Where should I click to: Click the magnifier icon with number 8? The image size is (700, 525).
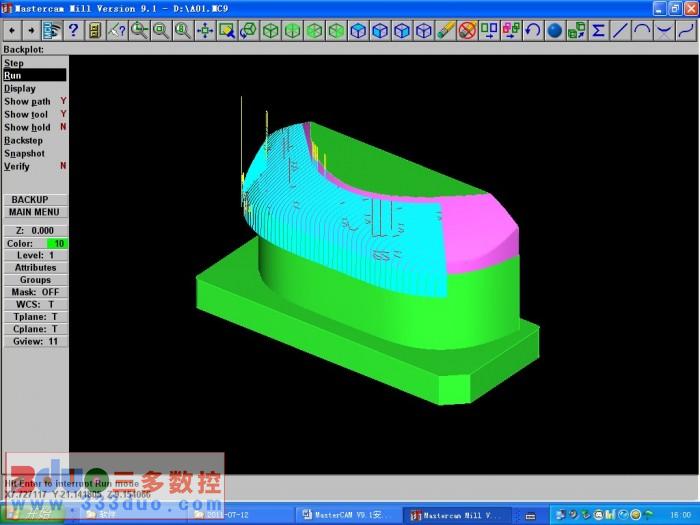[x=183, y=30]
